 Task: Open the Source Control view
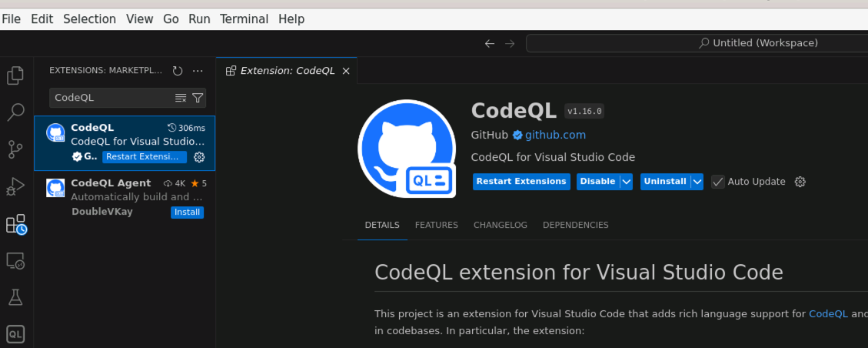point(15,149)
